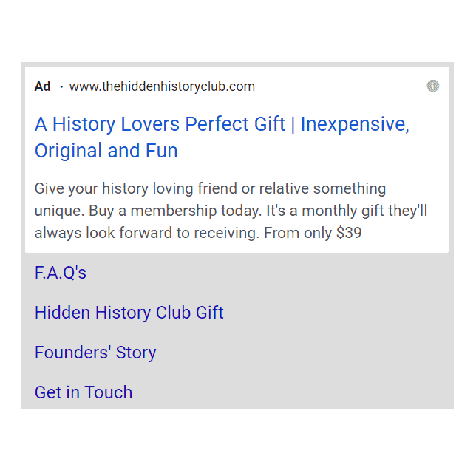This screenshot has width=476, height=476.
Task: Click "Original and Fun" headline line
Action: click(x=106, y=151)
